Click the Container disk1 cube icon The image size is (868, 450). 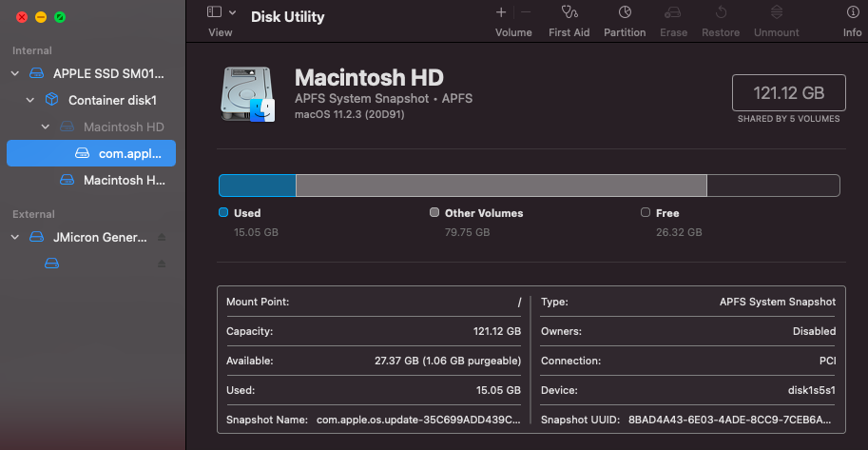coord(51,100)
